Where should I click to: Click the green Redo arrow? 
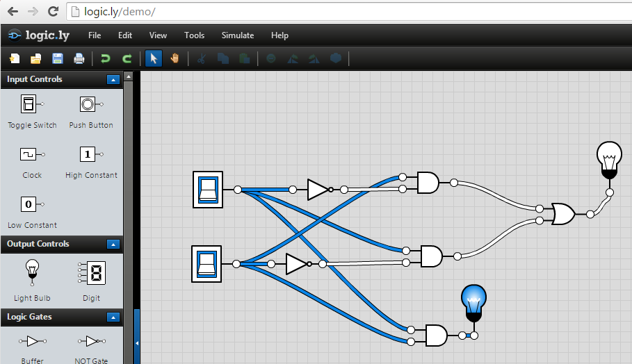tap(127, 59)
